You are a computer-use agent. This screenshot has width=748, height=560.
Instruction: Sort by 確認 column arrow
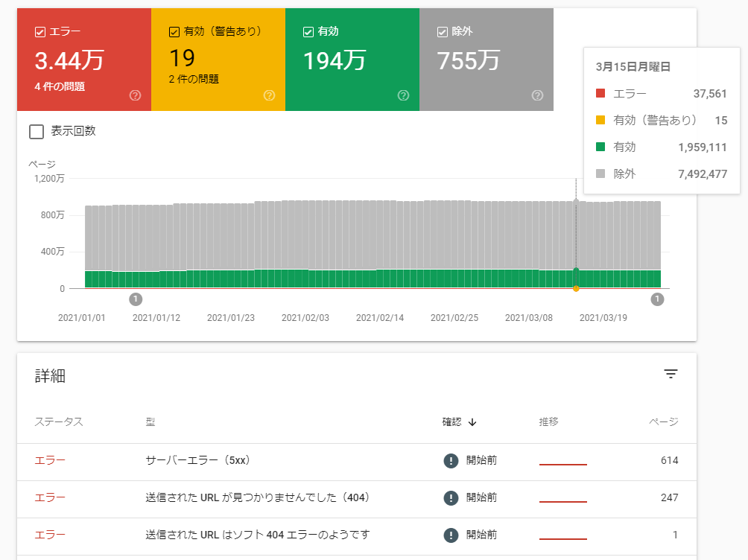pyautogui.click(x=472, y=422)
